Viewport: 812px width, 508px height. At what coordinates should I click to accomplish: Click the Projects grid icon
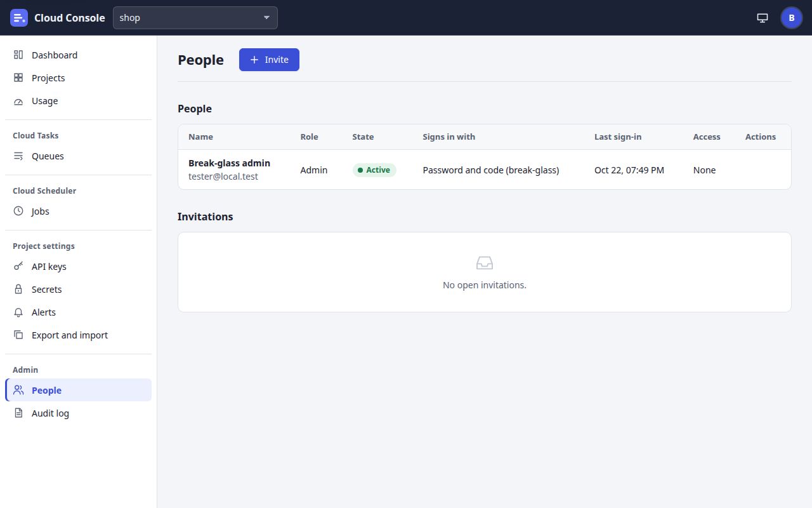[x=18, y=78]
